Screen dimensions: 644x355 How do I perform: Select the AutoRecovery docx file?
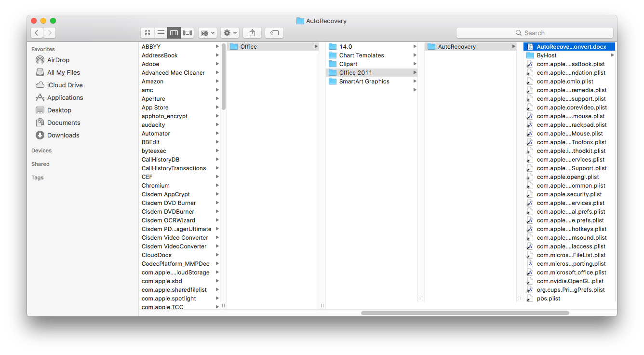571,47
